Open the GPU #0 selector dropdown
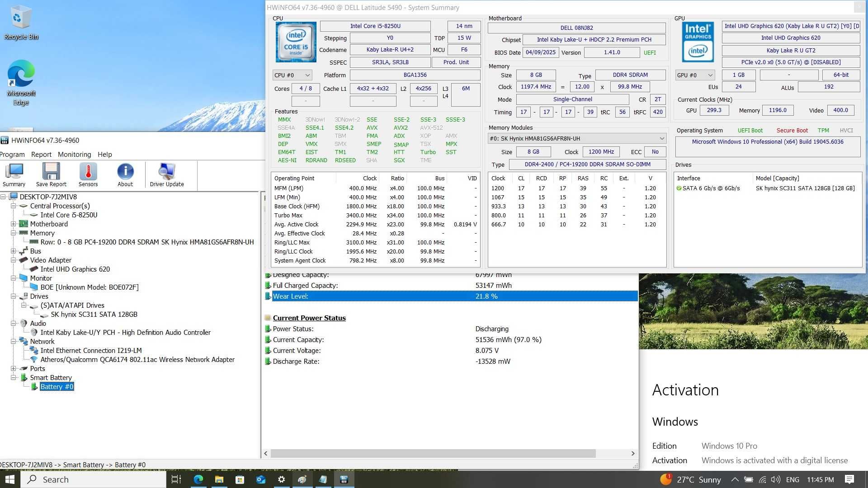The width and height of the screenshot is (868, 488). point(694,75)
